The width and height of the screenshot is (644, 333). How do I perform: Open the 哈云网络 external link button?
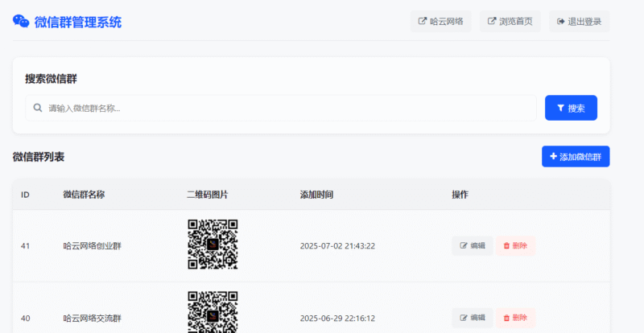coord(440,22)
